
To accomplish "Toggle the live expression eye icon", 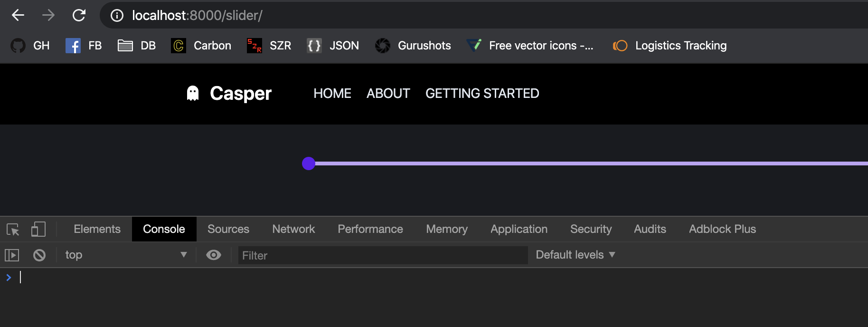I will [x=214, y=255].
